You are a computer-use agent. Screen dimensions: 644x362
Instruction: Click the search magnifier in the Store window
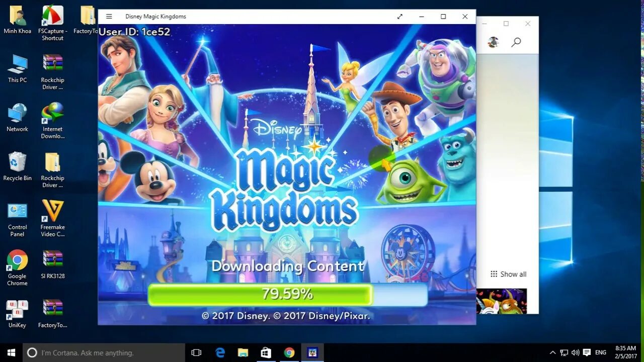516,43
